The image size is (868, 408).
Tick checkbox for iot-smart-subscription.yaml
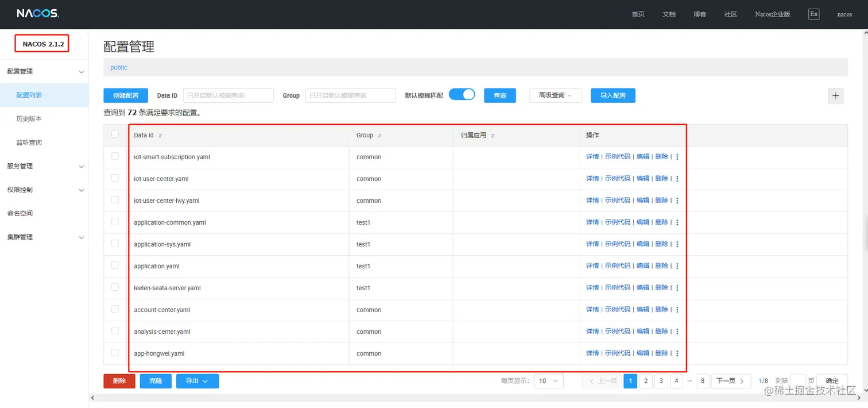pos(115,156)
